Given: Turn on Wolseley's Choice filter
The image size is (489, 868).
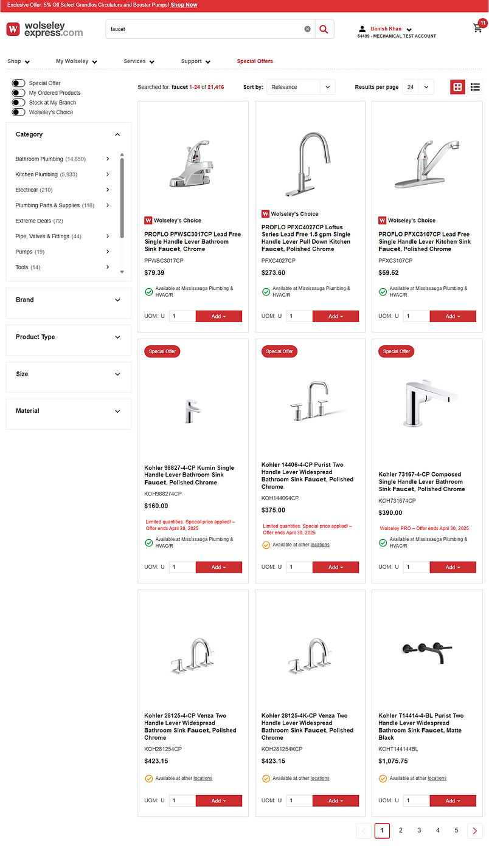Looking at the screenshot, I should 19,112.
